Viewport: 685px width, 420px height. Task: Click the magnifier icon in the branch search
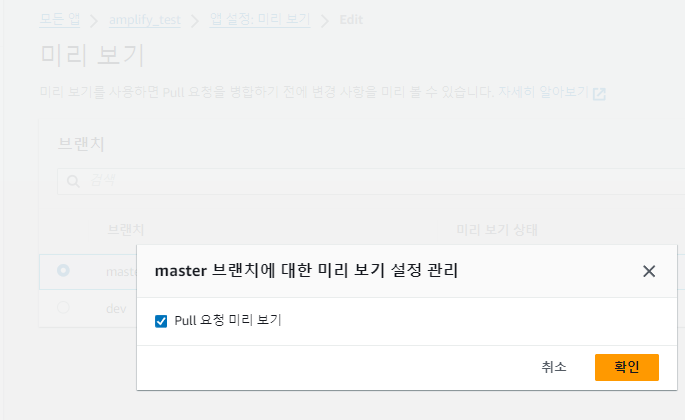(x=73, y=181)
